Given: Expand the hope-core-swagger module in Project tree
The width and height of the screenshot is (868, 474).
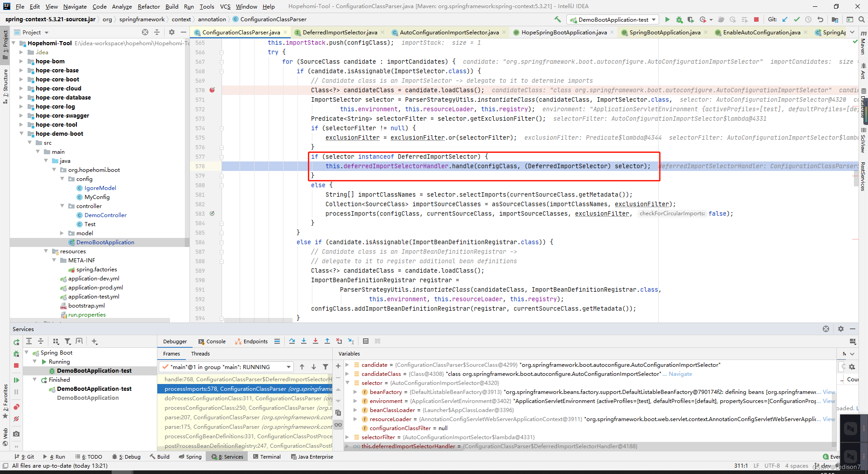Looking at the screenshot, I should (21, 116).
